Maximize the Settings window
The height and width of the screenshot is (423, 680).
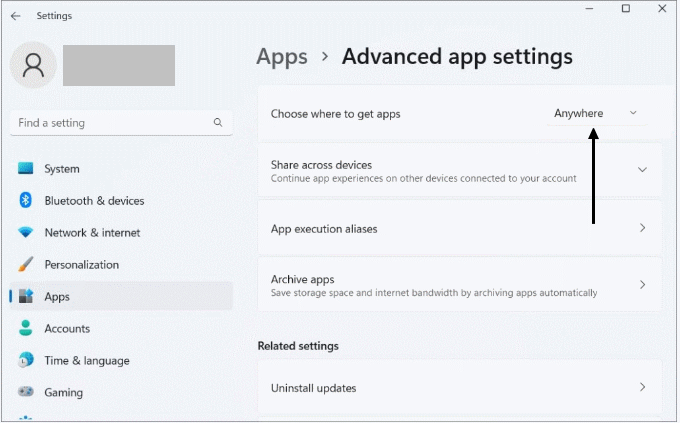coord(625,9)
